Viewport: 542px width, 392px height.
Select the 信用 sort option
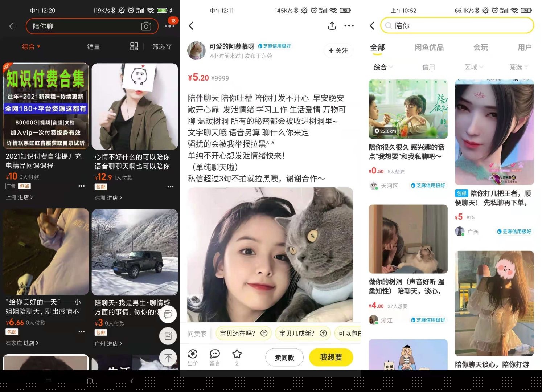(428, 67)
